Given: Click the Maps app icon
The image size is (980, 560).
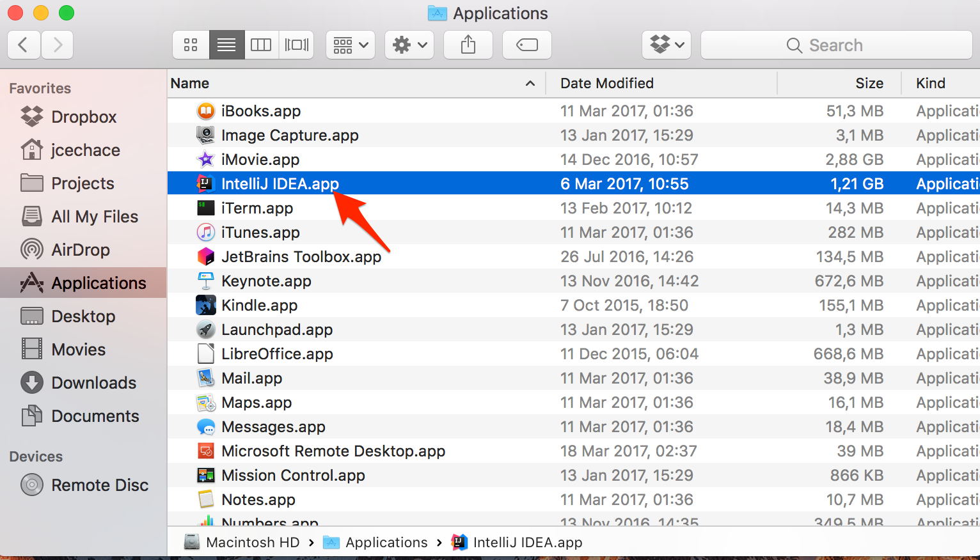Looking at the screenshot, I should click(205, 402).
